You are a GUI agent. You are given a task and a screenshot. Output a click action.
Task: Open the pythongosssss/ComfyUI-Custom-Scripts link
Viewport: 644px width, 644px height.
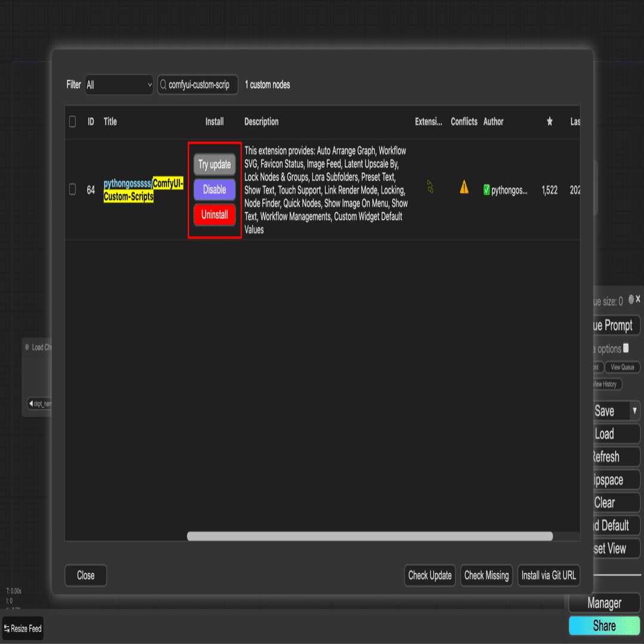coord(143,190)
